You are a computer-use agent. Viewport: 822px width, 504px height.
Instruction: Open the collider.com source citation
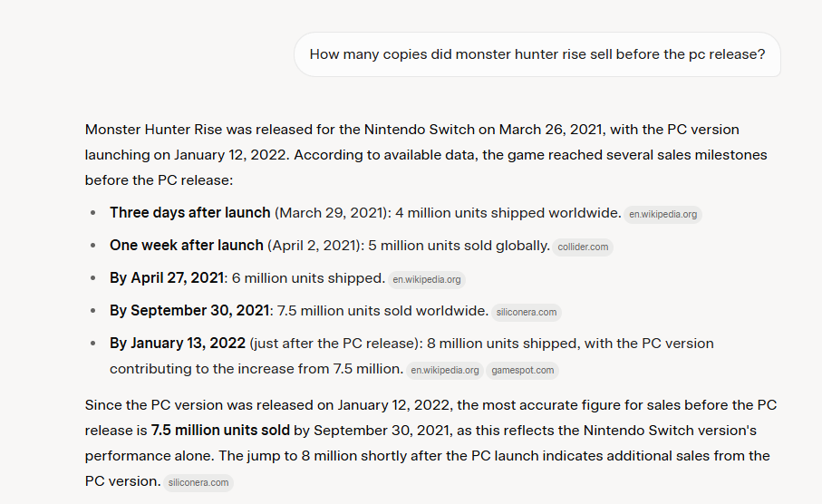[x=584, y=247]
